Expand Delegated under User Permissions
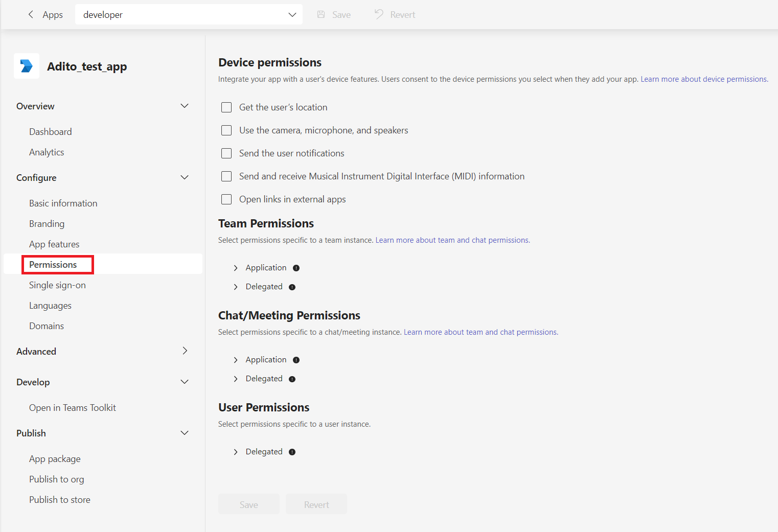This screenshot has width=778, height=532. pos(235,452)
